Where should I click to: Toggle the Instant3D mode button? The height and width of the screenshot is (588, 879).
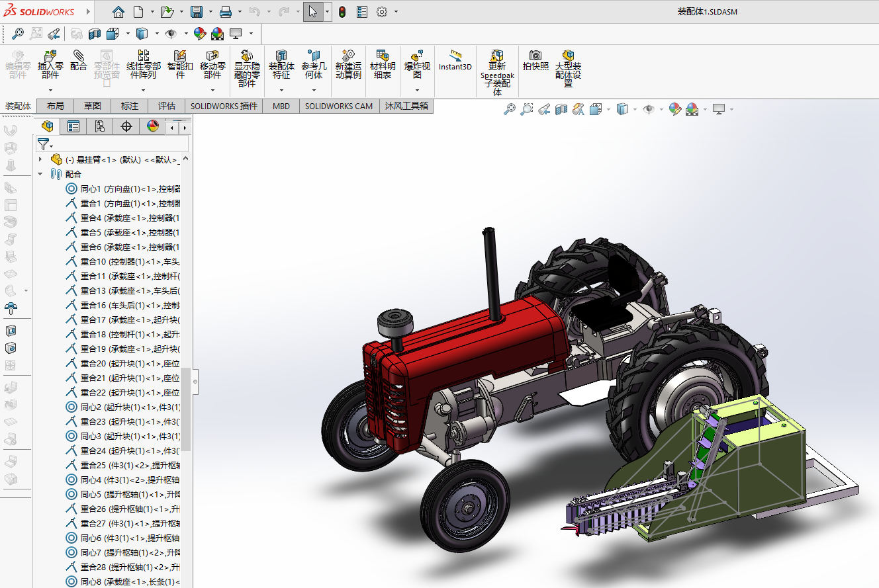tap(455, 60)
